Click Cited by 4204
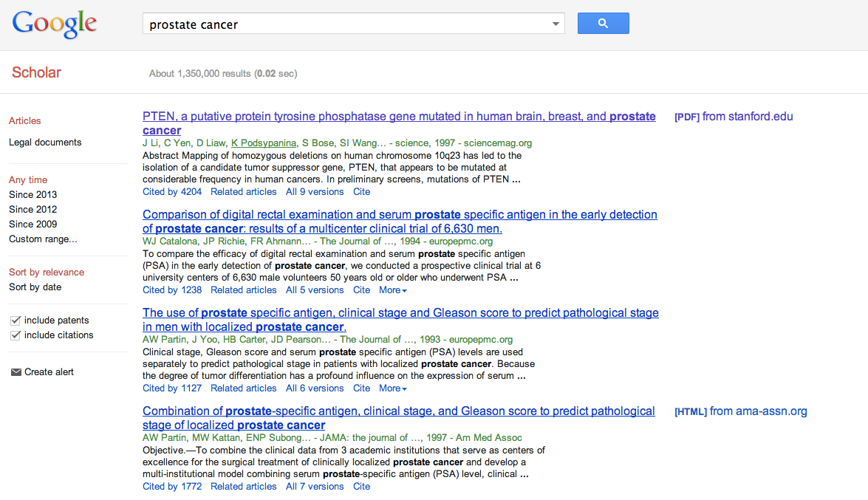 pos(172,191)
